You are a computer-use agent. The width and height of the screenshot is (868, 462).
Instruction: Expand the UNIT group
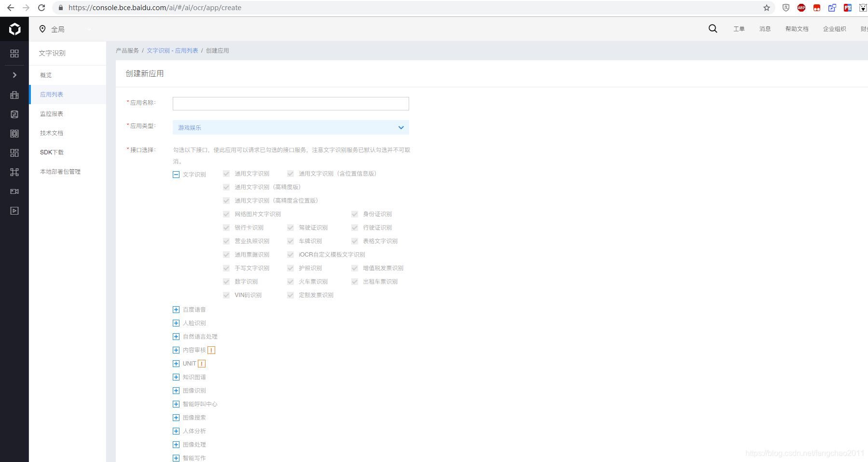(x=176, y=364)
